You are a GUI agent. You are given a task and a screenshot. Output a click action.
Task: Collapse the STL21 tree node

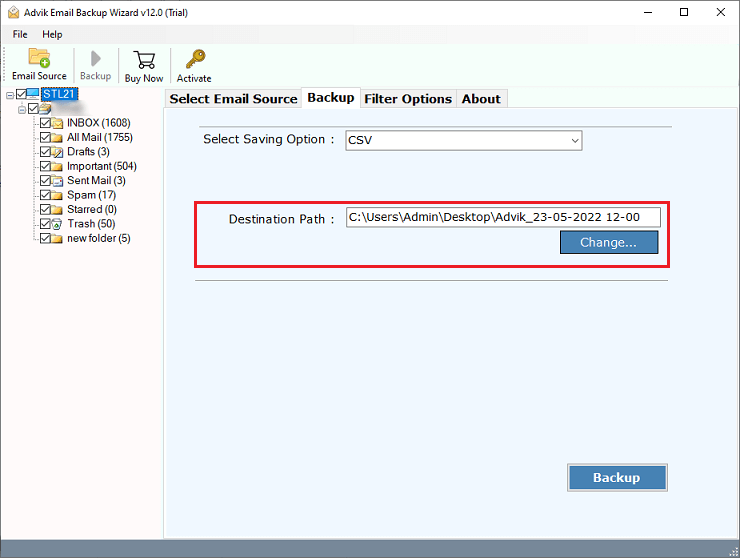(x=10, y=95)
